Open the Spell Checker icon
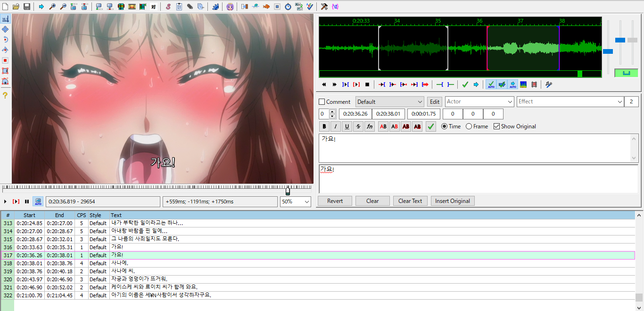 coord(310,7)
